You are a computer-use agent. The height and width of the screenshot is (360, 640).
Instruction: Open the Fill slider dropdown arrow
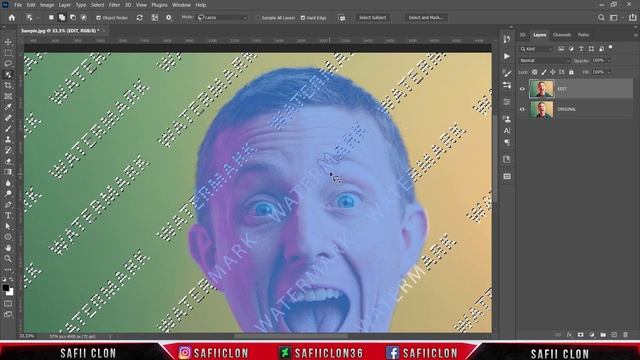pos(609,72)
